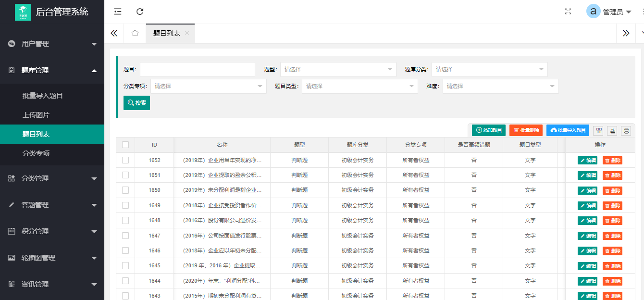Screen dimensions: 644x300
Task: Check the row checkbox for ID 1648
Action: (x=125, y=220)
